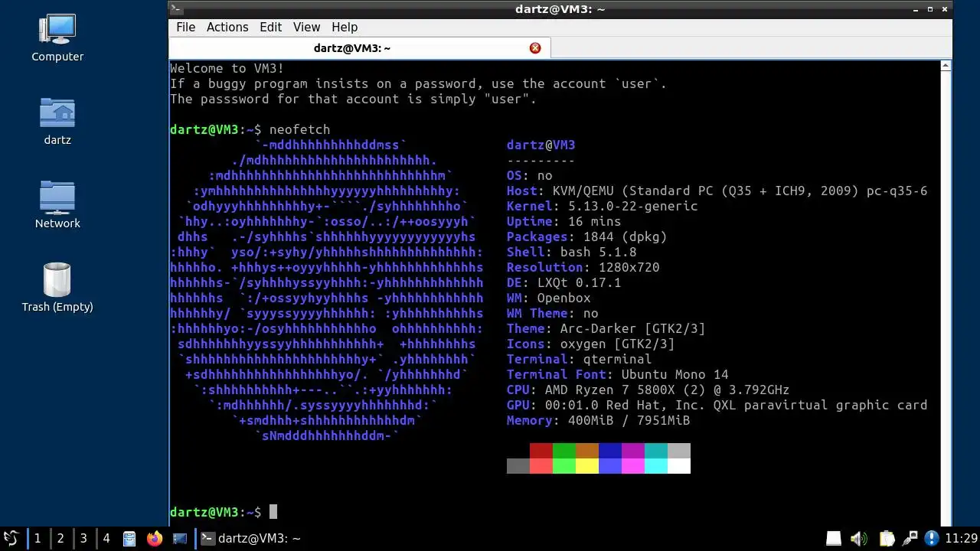Click the 'WM: Openbox' line
This screenshot has width=980, height=551.
click(x=549, y=298)
